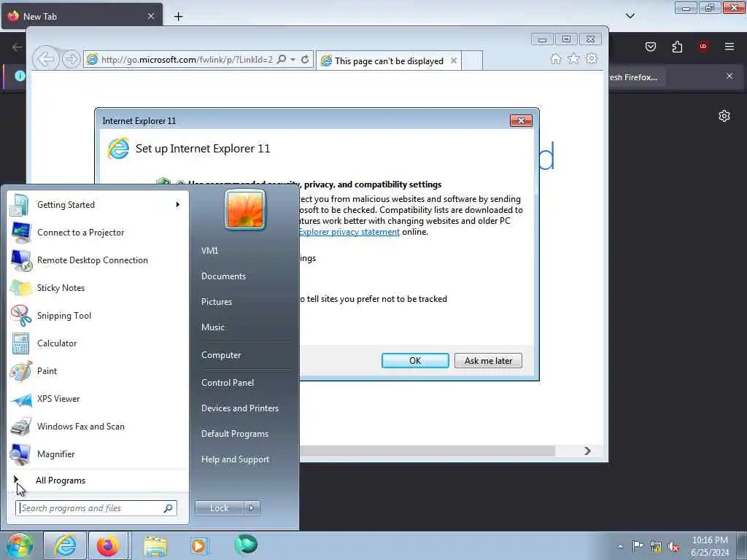Launch Calculator from Start menu
The image size is (747, 560).
tap(98, 343)
